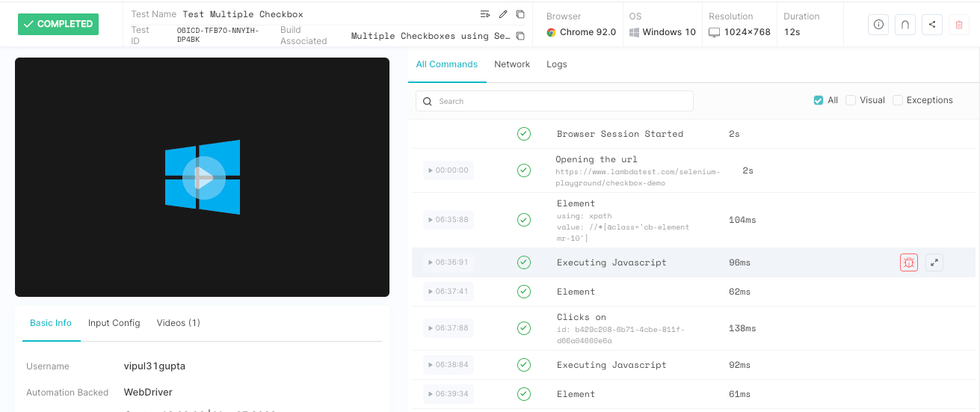
Task: Click the Browser Session Started text
Action: [620, 134]
